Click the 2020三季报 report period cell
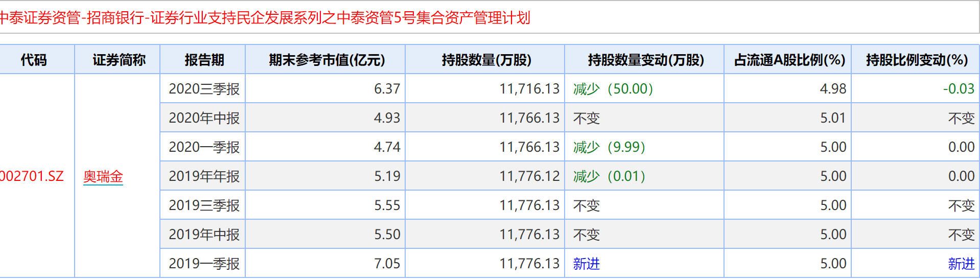Image resolution: width=980 pixels, height=279 pixels. pos(204,89)
